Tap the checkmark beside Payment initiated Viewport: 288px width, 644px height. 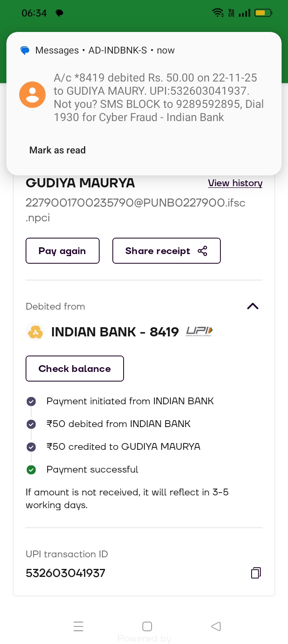point(31,402)
